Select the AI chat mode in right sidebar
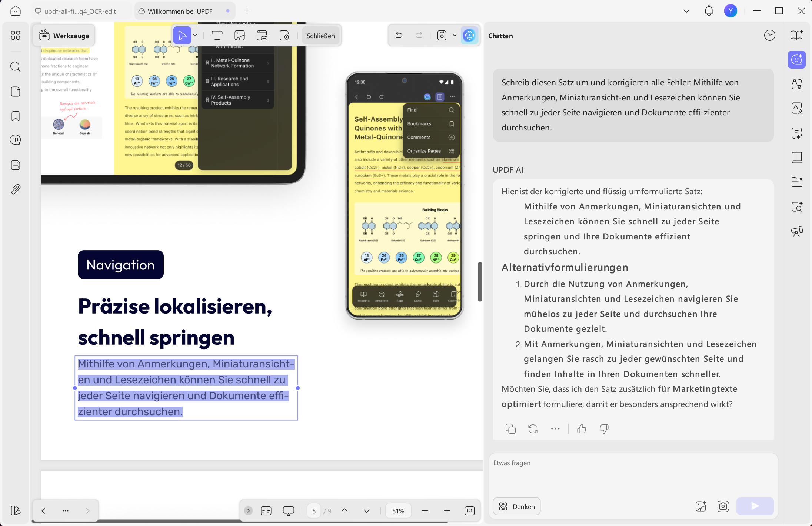This screenshot has height=526, width=812. tap(796, 59)
